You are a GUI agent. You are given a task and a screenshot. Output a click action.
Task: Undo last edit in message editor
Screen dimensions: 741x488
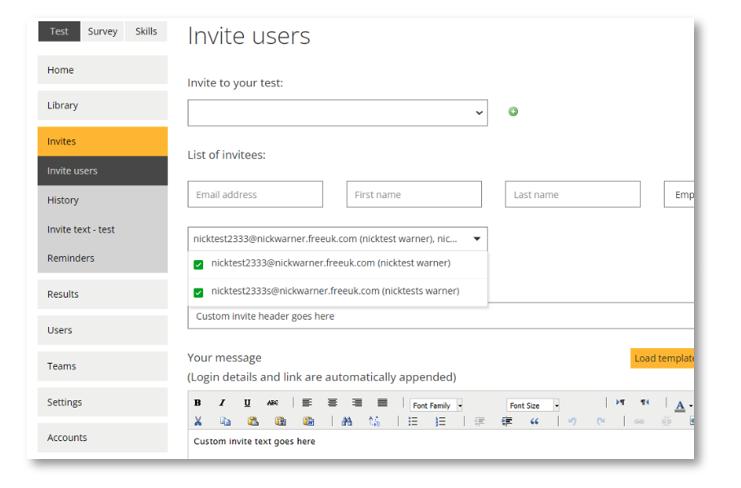point(572,421)
